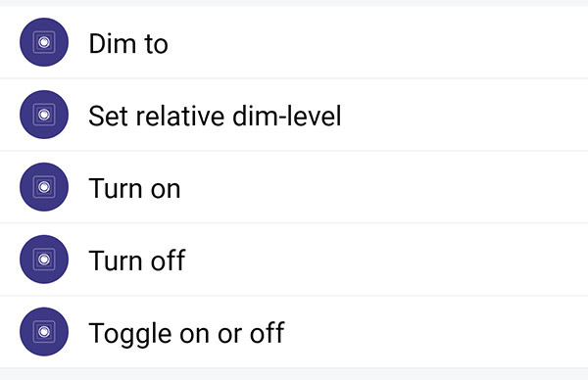Click the purple icon beside Dim to
The image size is (588, 380).
coord(44,42)
